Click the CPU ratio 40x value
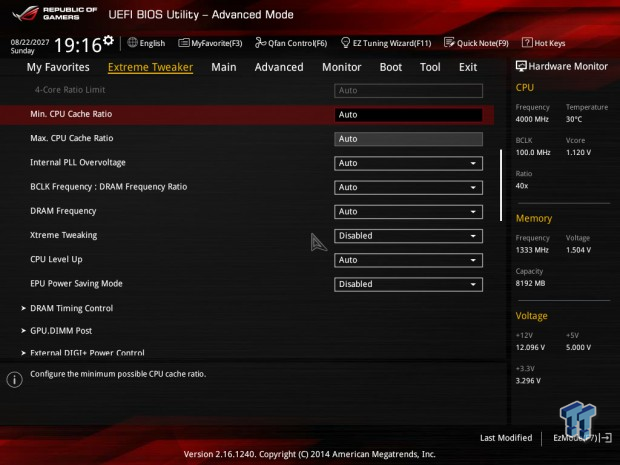The width and height of the screenshot is (620, 465). click(x=522, y=185)
